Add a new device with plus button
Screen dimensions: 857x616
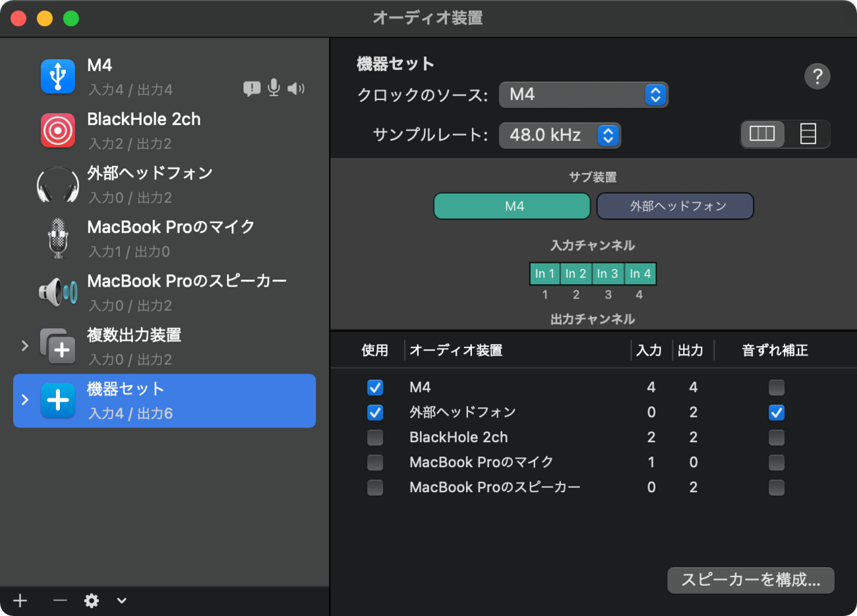[20, 600]
